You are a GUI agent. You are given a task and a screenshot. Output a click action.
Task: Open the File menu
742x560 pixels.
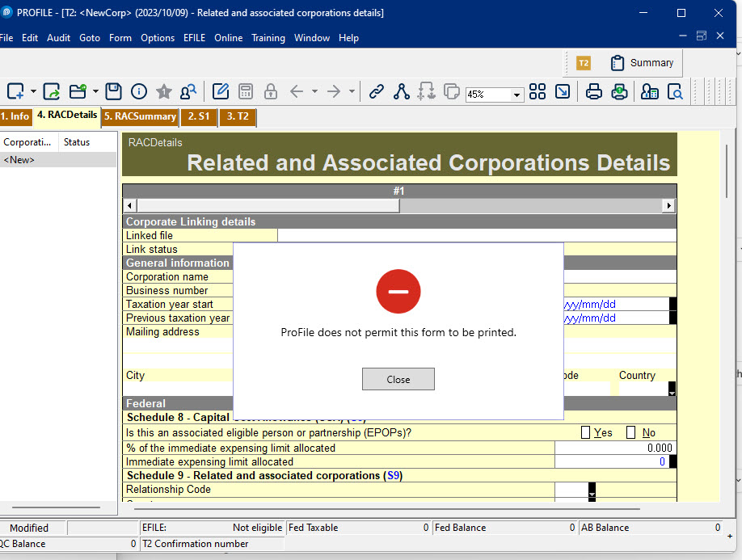[x=6, y=38]
